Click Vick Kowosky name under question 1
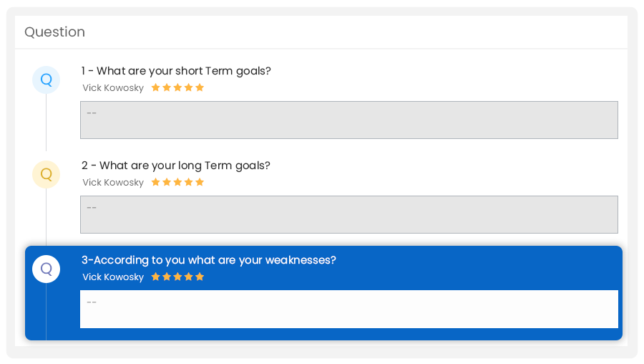Image resolution: width=644 pixels, height=364 pixels. click(x=113, y=88)
